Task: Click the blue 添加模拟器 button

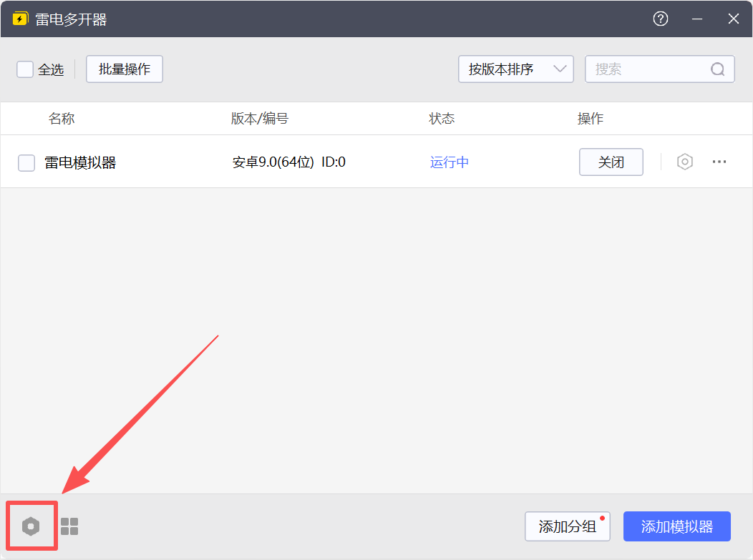Action: [676, 527]
